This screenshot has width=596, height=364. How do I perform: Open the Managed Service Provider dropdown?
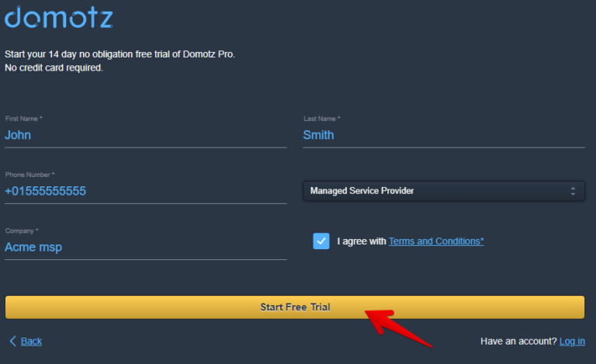(442, 191)
